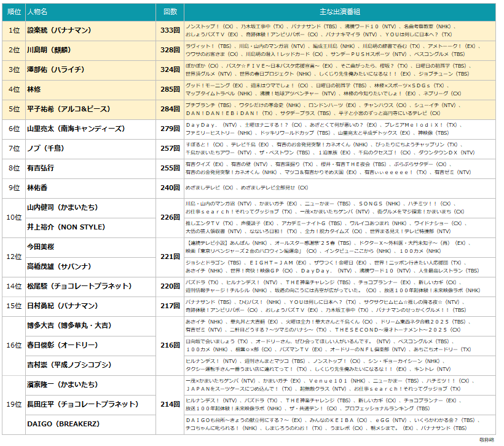Click the rank cell 15位
The width and height of the screenshot is (504, 446).
pos(14,306)
